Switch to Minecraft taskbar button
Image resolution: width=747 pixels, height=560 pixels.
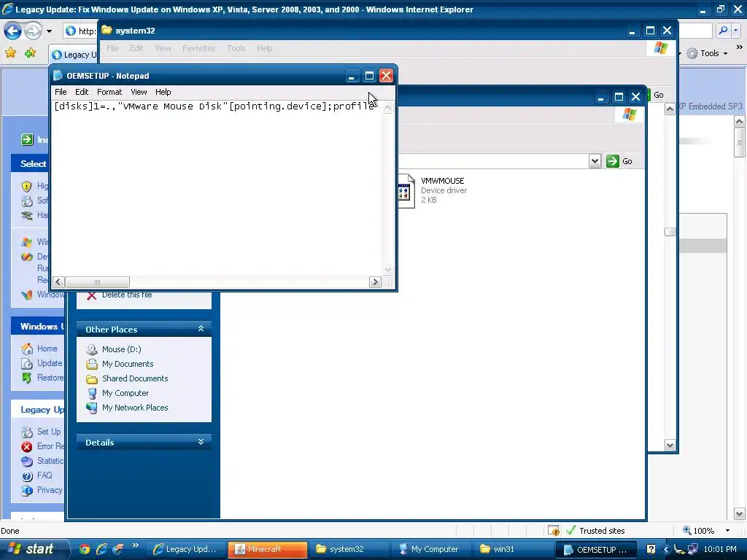[267, 550]
